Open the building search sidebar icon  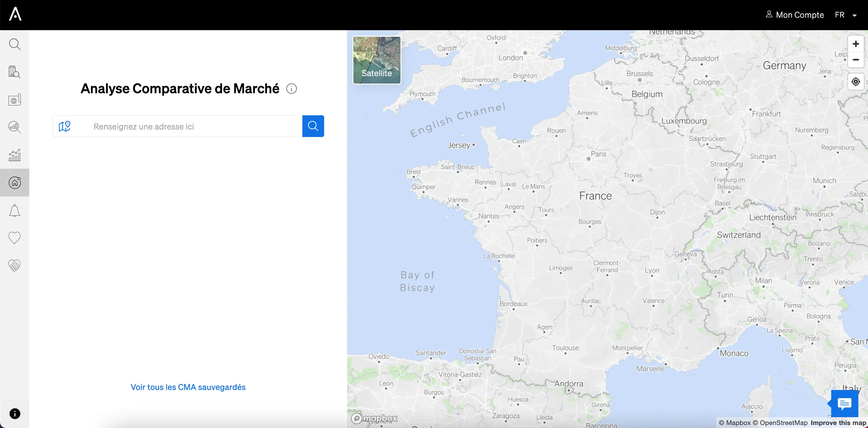pos(15,72)
